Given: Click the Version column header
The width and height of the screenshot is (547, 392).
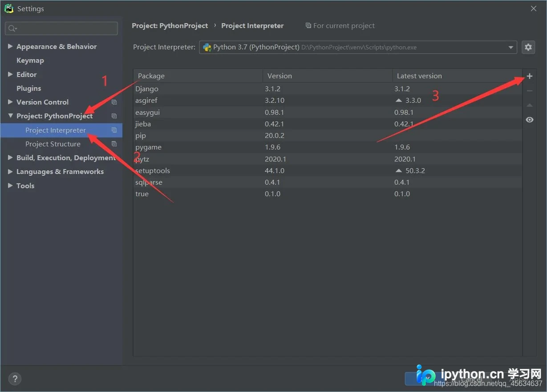Looking at the screenshot, I should click(x=328, y=76).
